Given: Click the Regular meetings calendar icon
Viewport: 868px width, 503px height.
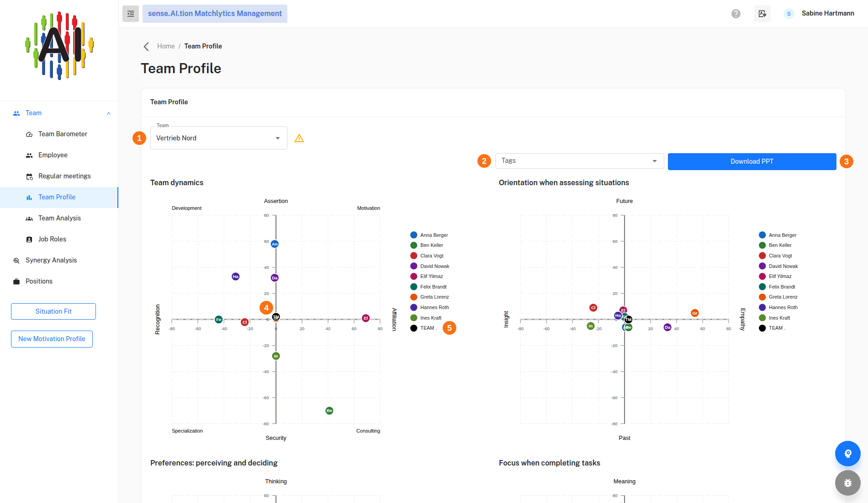Looking at the screenshot, I should pyautogui.click(x=29, y=177).
